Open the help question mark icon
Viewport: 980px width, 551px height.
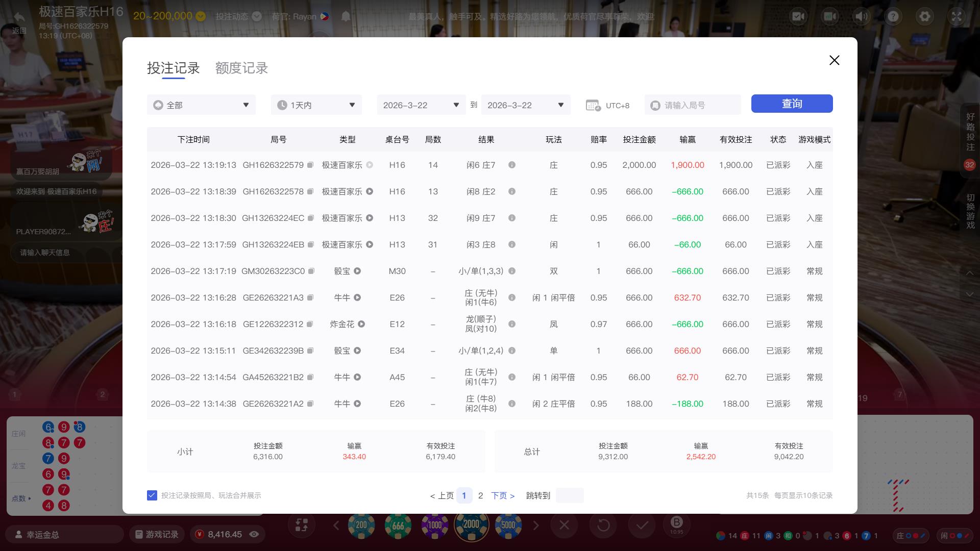click(x=892, y=16)
